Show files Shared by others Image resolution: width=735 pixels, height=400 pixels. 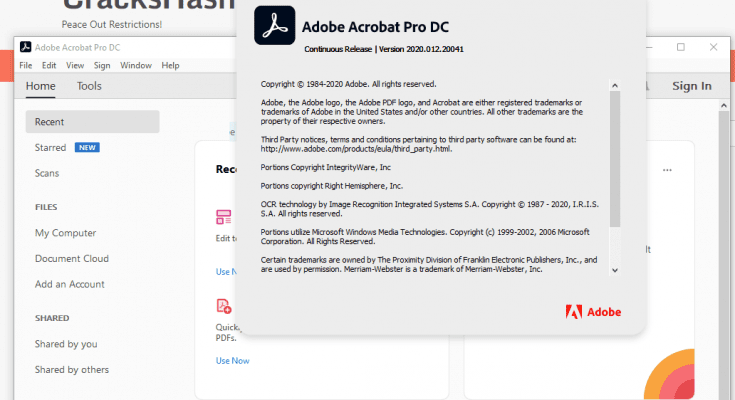pyautogui.click(x=72, y=370)
